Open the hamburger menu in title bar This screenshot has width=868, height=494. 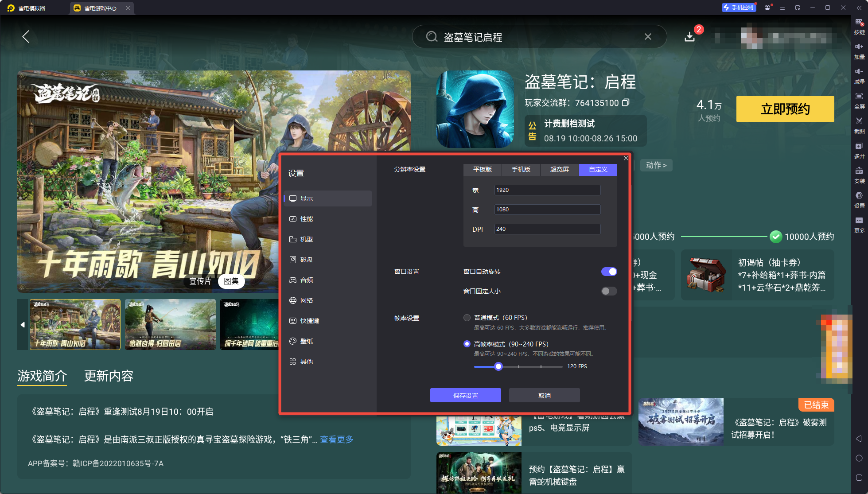782,8
